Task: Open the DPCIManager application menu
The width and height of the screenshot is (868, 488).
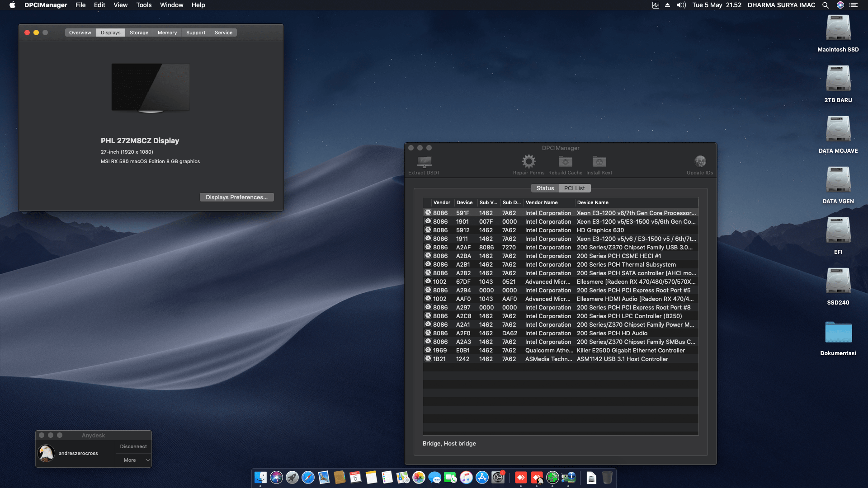Action: tap(46, 5)
